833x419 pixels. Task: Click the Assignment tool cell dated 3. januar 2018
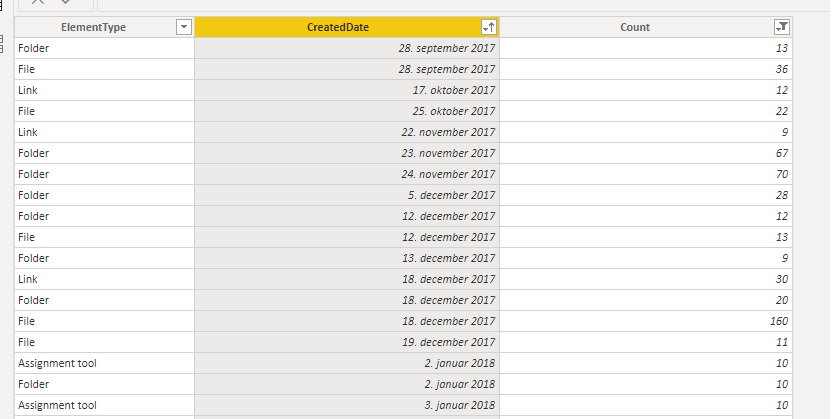point(105,405)
